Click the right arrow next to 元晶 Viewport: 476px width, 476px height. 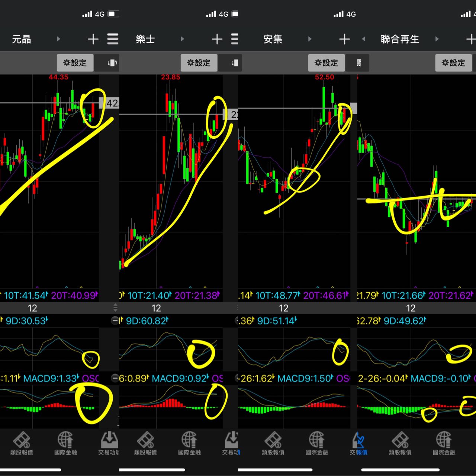58,39
